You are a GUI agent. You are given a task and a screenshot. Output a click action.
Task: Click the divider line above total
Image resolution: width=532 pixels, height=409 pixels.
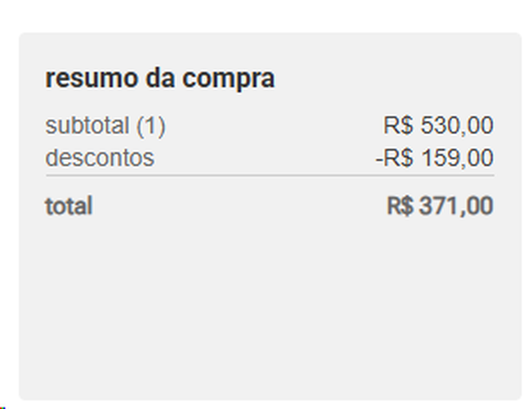[270, 175]
